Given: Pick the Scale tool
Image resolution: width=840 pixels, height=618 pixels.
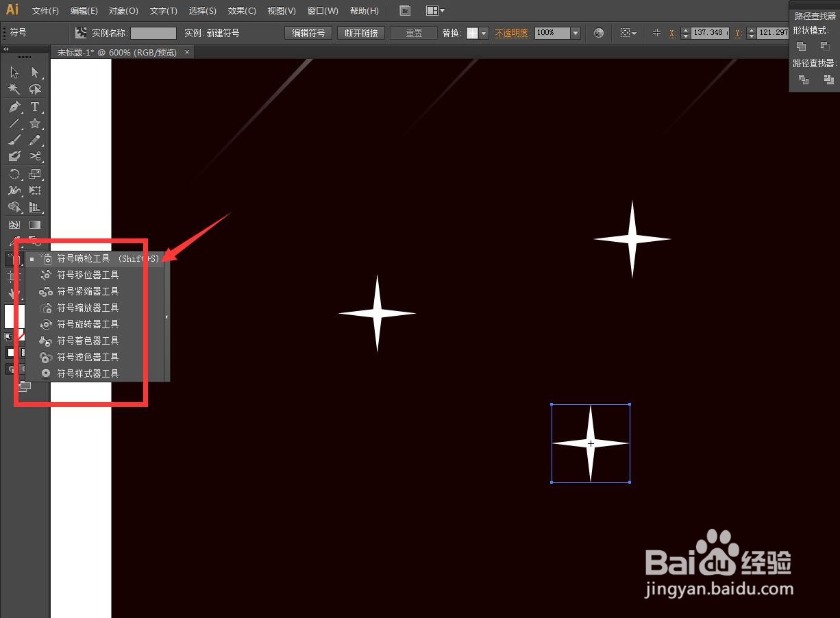Looking at the screenshot, I should pos(35,175).
